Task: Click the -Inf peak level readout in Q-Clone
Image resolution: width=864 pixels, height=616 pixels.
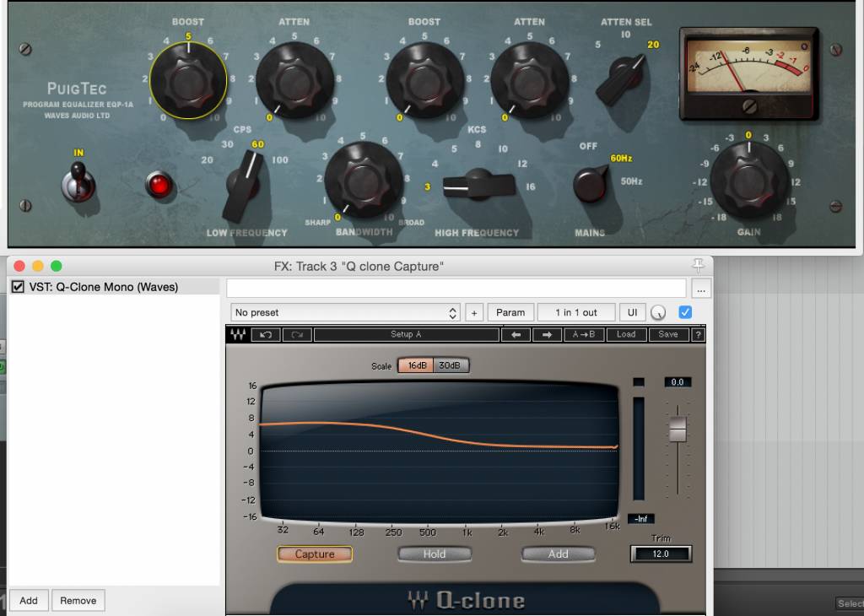Action: (641, 518)
